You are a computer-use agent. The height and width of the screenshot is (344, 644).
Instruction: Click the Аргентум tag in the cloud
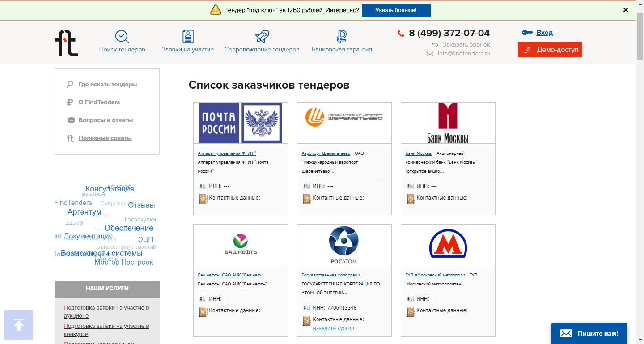[x=85, y=212]
